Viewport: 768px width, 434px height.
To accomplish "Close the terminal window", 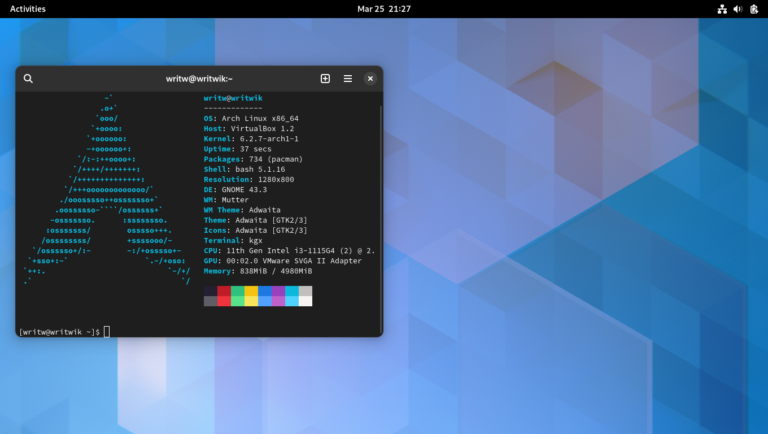I will pyautogui.click(x=370, y=78).
